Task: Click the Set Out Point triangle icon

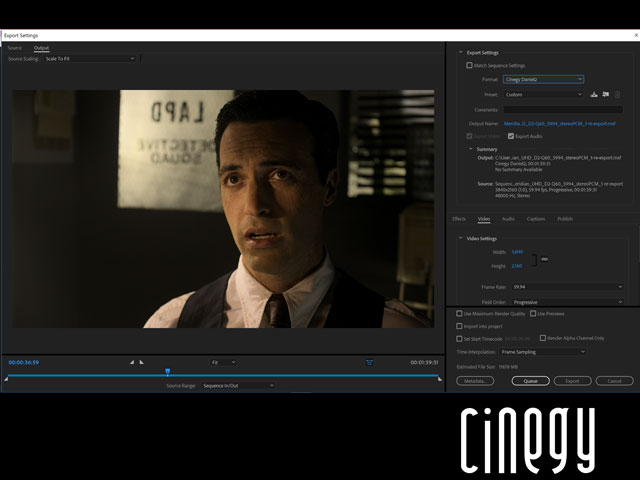Action: coord(141,362)
